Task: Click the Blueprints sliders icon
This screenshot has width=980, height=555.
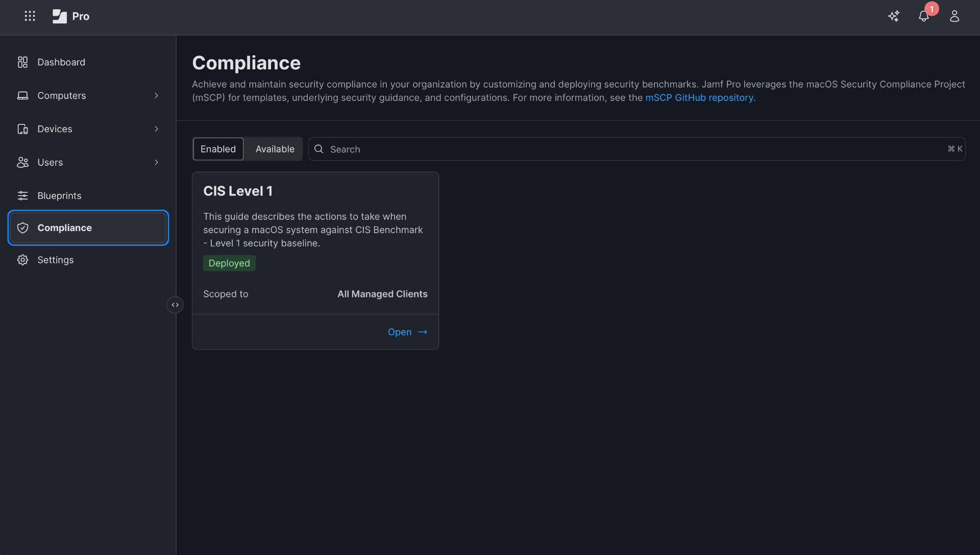Action: click(x=22, y=196)
